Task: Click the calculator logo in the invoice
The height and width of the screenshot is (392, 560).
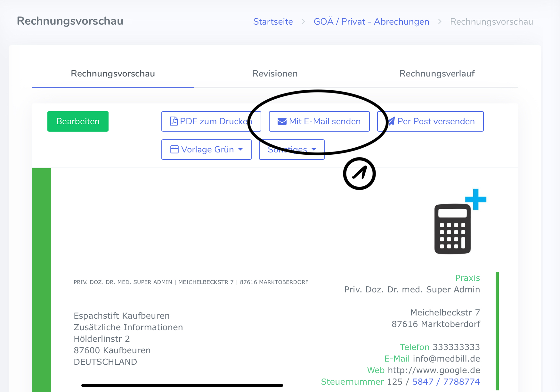Action: [x=452, y=229]
